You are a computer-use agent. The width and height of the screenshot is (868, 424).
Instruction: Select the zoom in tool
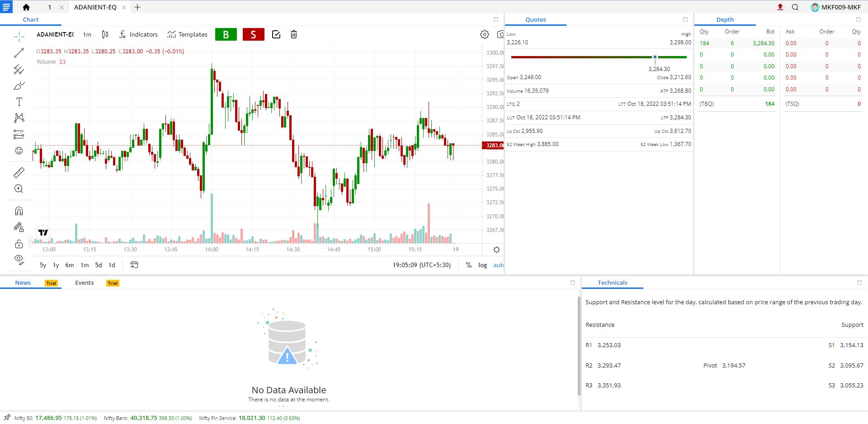coord(19,188)
